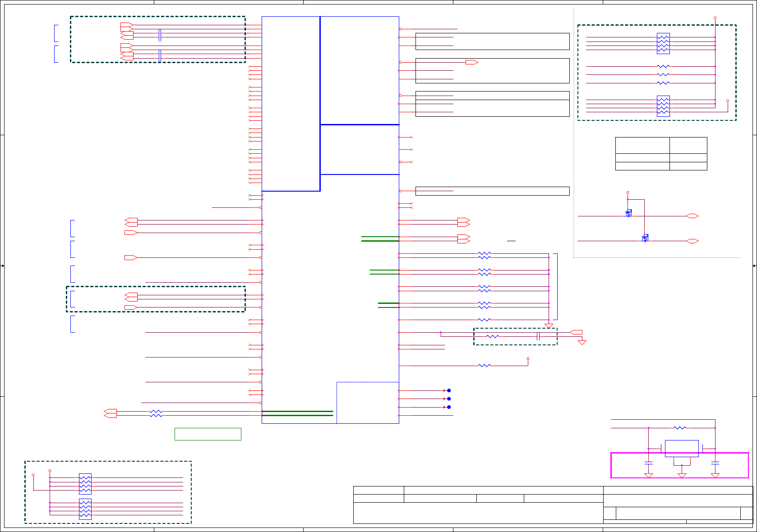The height and width of the screenshot is (532, 757).
Task: Click the hexagonal port beside the upper MOSFET
Action: tap(692, 216)
